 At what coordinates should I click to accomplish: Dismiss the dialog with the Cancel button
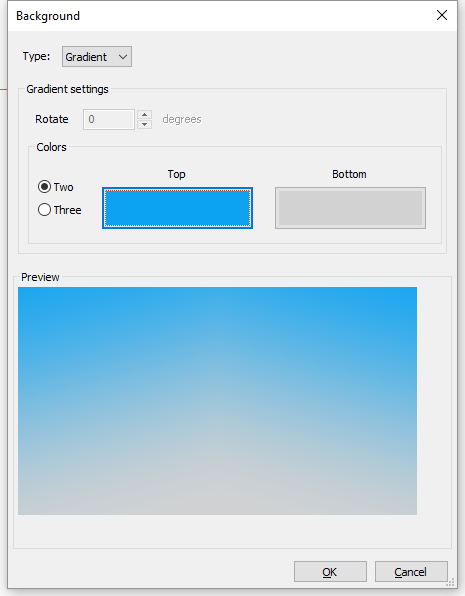click(411, 572)
